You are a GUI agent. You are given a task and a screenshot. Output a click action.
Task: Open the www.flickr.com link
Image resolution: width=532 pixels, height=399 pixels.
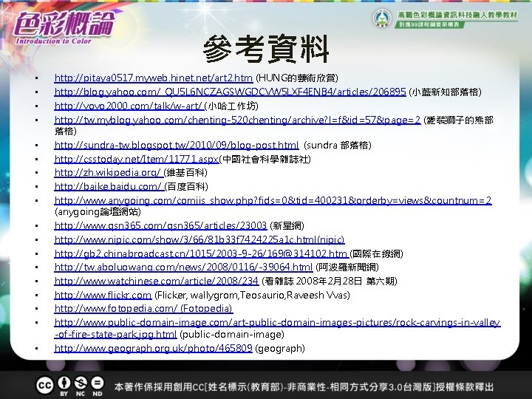tap(103, 295)
